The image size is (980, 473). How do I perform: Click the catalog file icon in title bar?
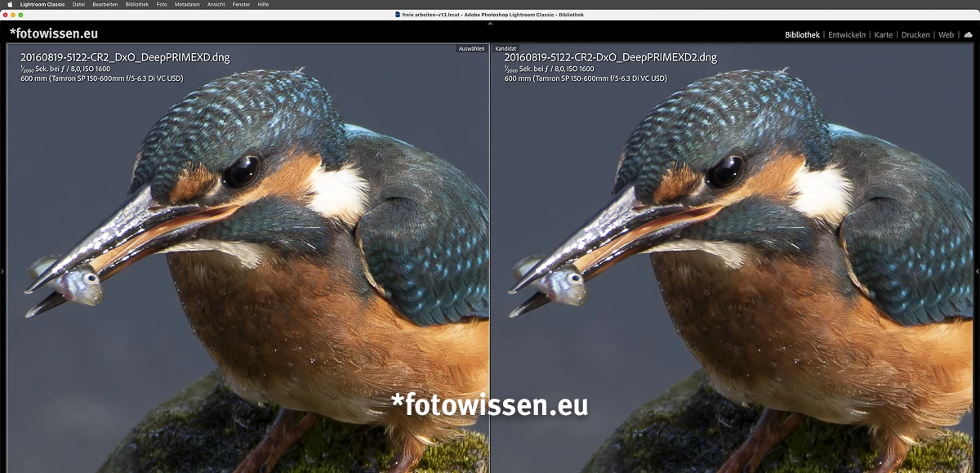(398, 15)
